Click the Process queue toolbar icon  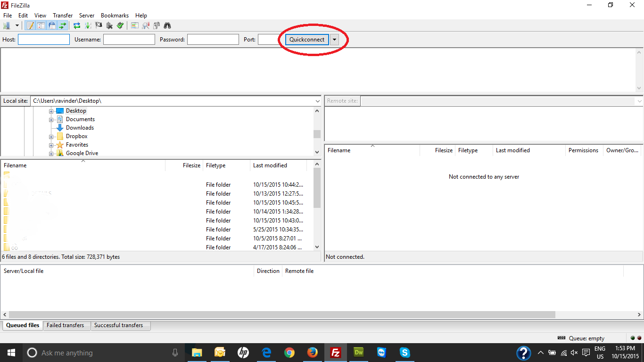pyautogui.click(x=88, y=25)
